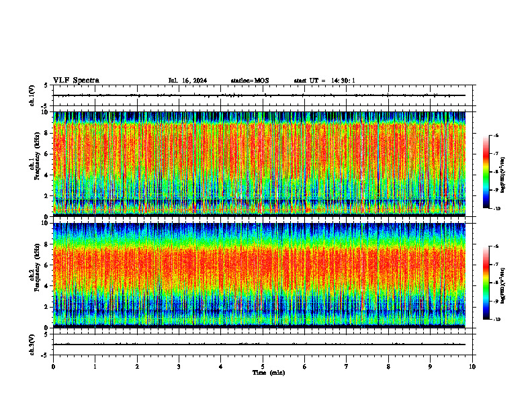Click the time axis tick label "3"
This screenshot has width=532, height=411.
[x=179, y=367]
